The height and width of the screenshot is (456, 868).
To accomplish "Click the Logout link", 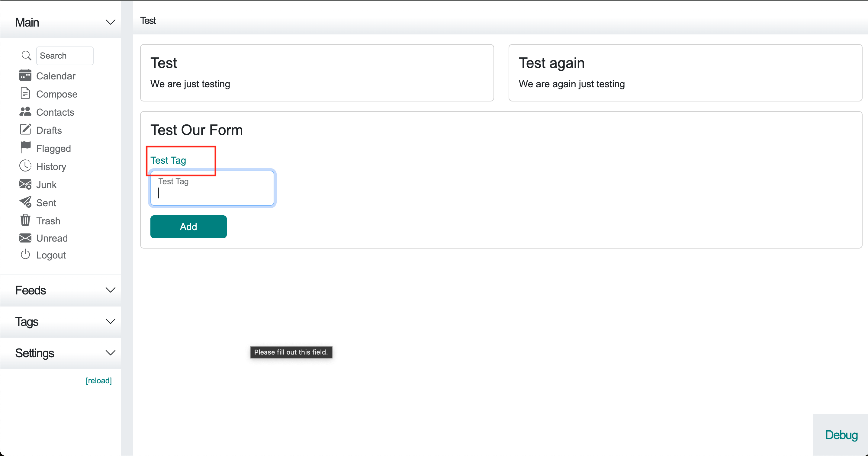I will pos(51,255).
